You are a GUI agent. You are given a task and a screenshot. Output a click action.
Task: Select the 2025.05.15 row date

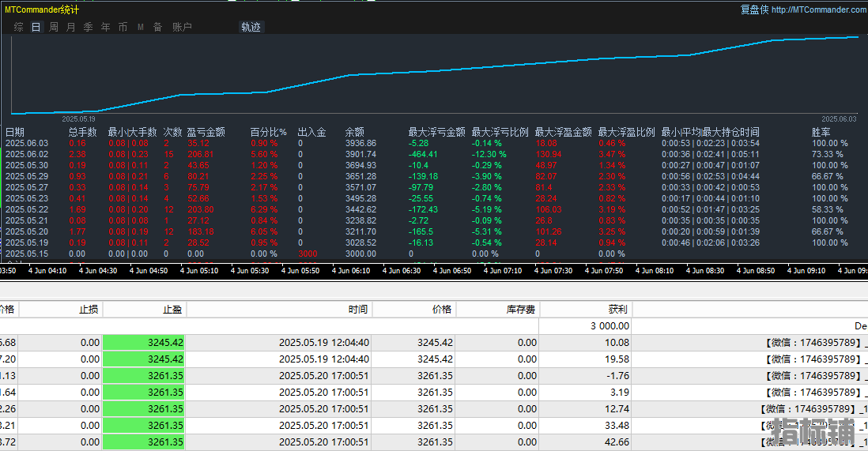(x=27, y=254)
